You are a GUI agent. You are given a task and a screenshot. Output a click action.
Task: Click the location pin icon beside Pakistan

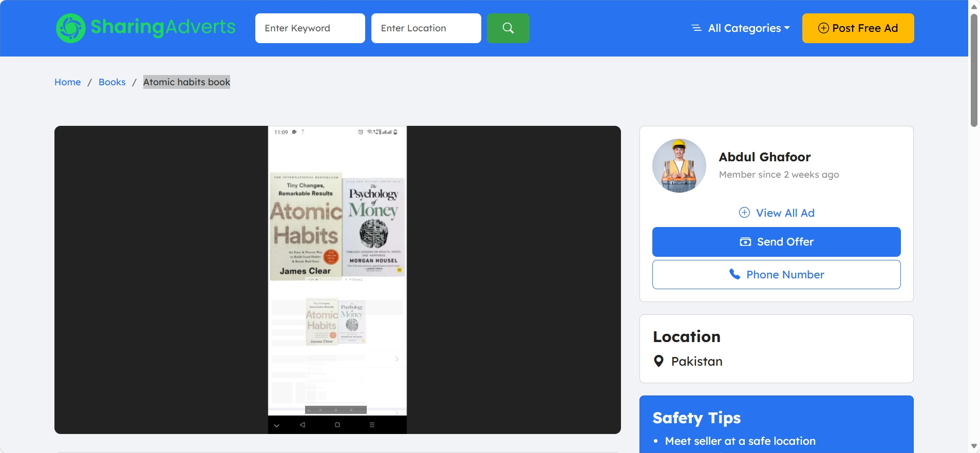pos(658,362)
